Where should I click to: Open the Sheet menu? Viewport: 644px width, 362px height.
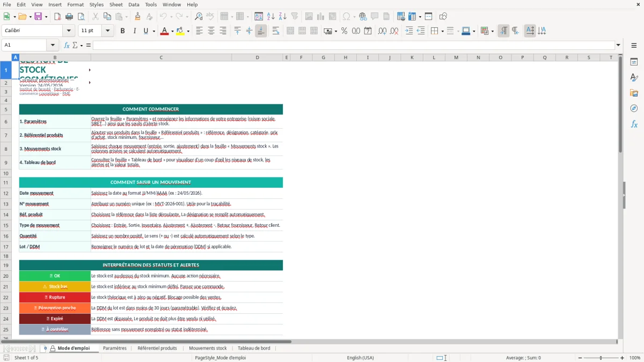click(116, 4)
